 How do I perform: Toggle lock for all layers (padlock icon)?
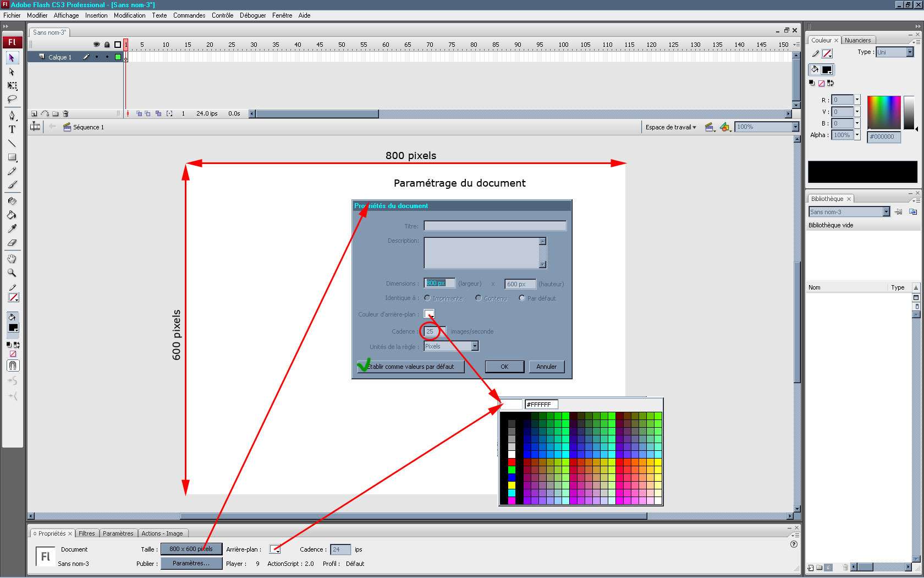coord(107,45)
